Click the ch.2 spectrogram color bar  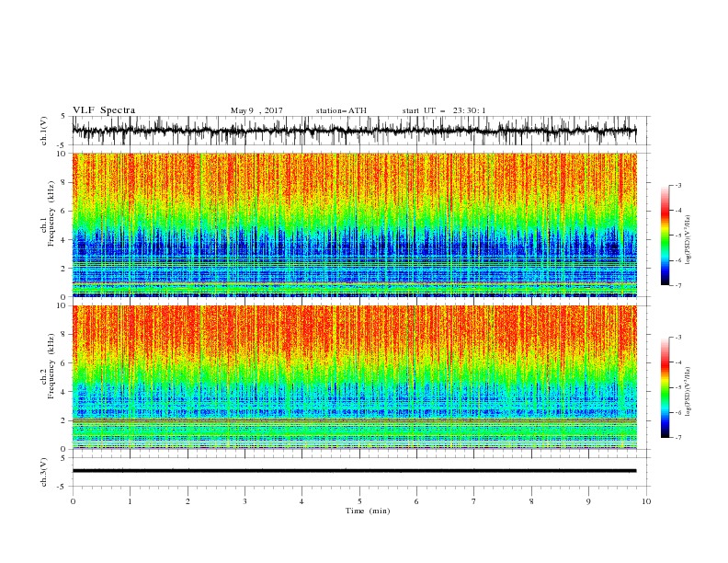[665, 387]
